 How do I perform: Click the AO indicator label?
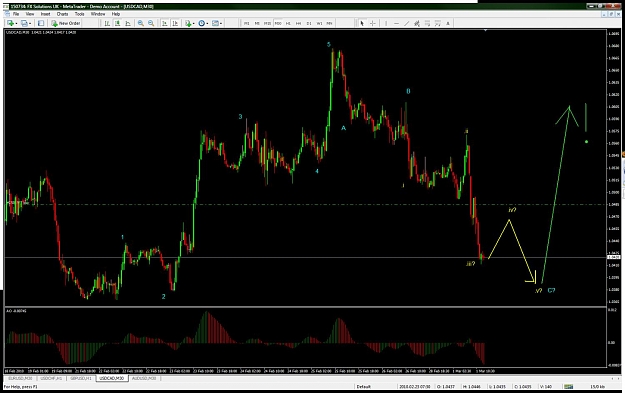(x=16, y=311)
